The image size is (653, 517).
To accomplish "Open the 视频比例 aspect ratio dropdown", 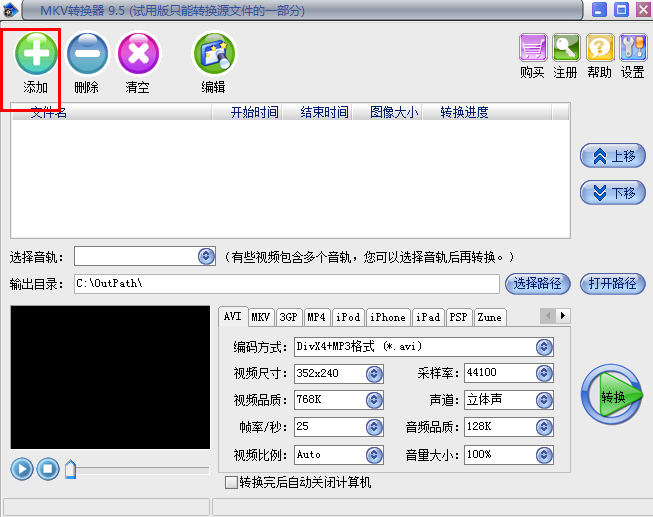I will click(374, 455).
